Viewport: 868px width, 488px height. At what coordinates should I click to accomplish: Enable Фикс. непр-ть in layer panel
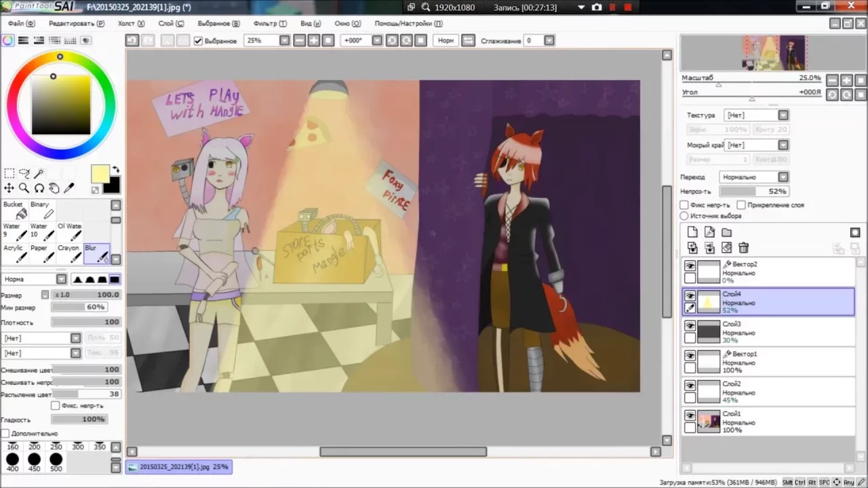684,205
